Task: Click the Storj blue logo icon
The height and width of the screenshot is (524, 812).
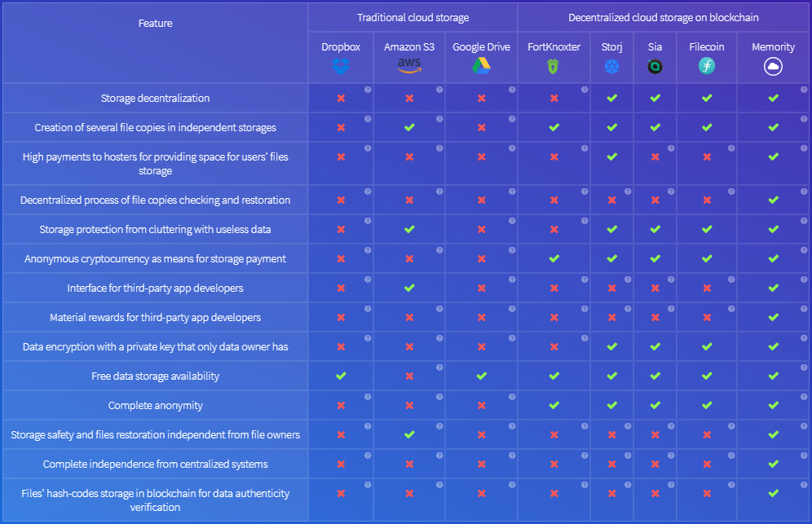Action: tap(611, 66)
